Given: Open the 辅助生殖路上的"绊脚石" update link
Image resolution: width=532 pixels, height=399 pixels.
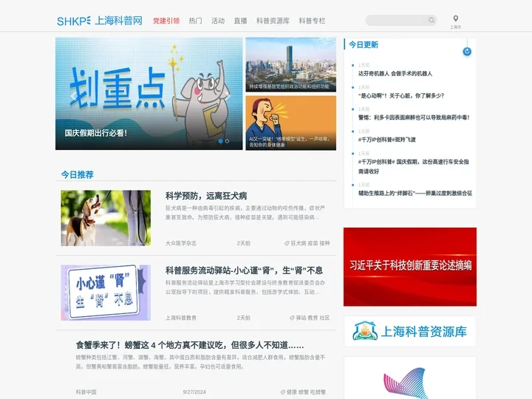Looking at the screenshot, I should (415, 193).
